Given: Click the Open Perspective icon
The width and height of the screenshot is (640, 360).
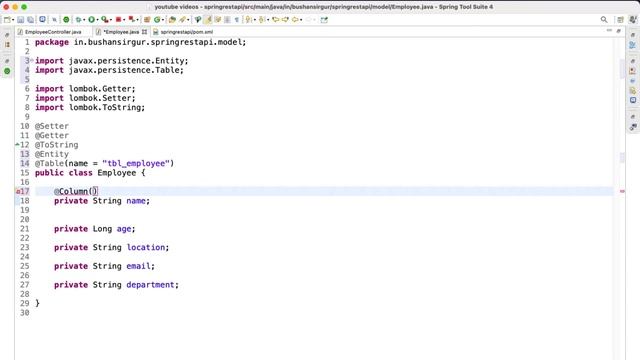Looking at the screenshot, I should click(620, 20).
